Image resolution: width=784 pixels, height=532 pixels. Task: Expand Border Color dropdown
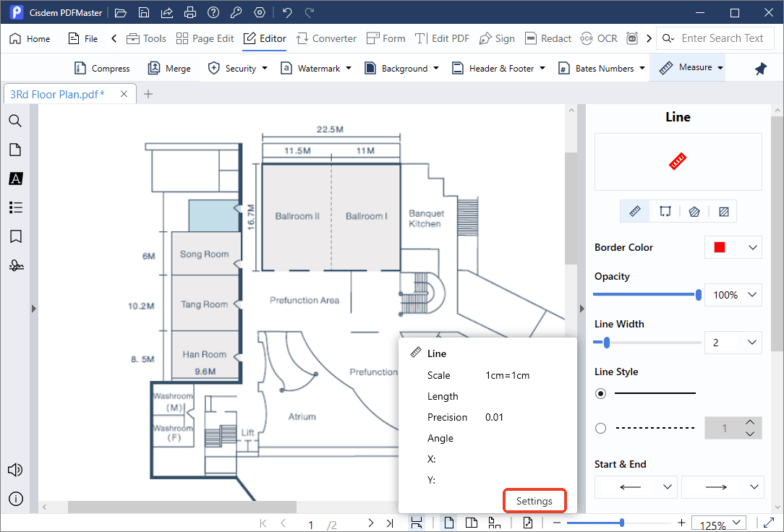coord(752,247)
